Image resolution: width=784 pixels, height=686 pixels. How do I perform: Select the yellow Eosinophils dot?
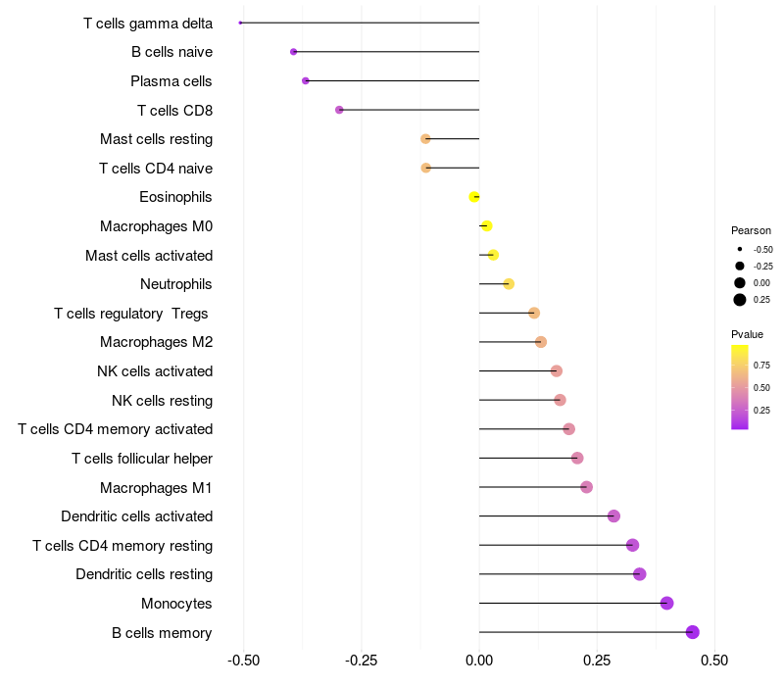[x=474, y=197]
